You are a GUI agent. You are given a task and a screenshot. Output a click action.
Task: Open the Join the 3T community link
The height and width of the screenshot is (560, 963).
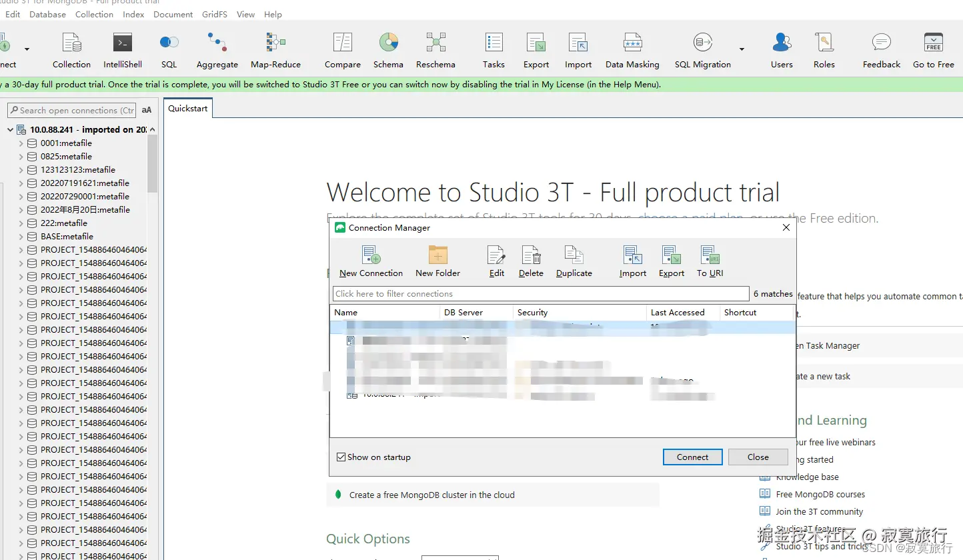click(819, 512)
